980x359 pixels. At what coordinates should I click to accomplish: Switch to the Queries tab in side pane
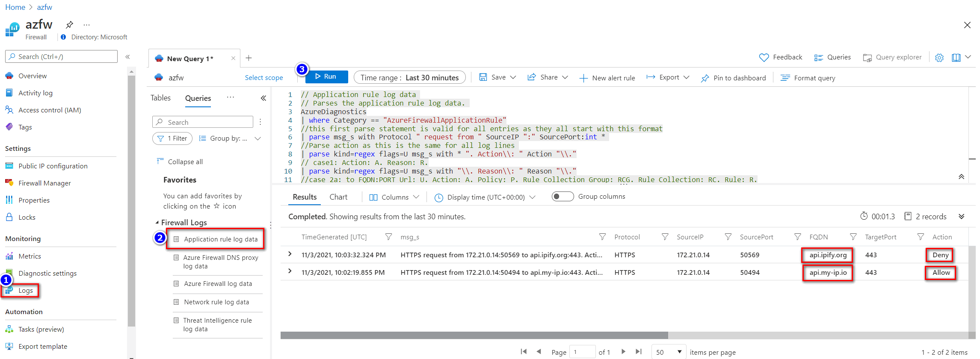click(x=198, y=98)
